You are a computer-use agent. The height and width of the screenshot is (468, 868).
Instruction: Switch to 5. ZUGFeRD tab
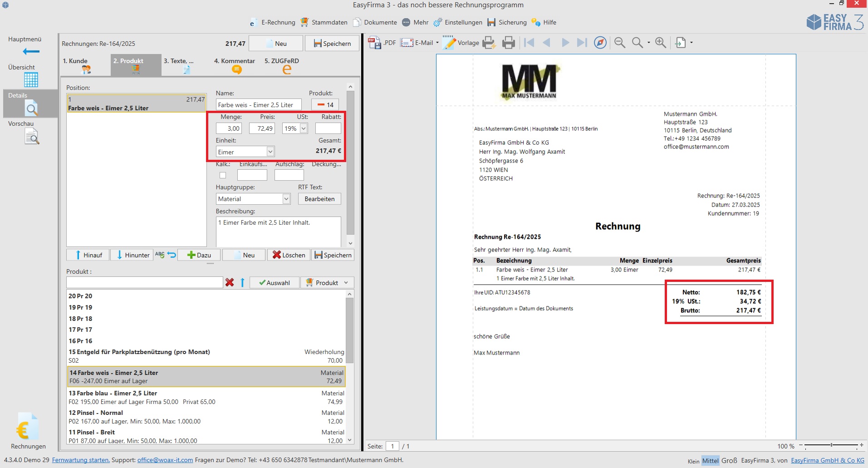point(286,65)
